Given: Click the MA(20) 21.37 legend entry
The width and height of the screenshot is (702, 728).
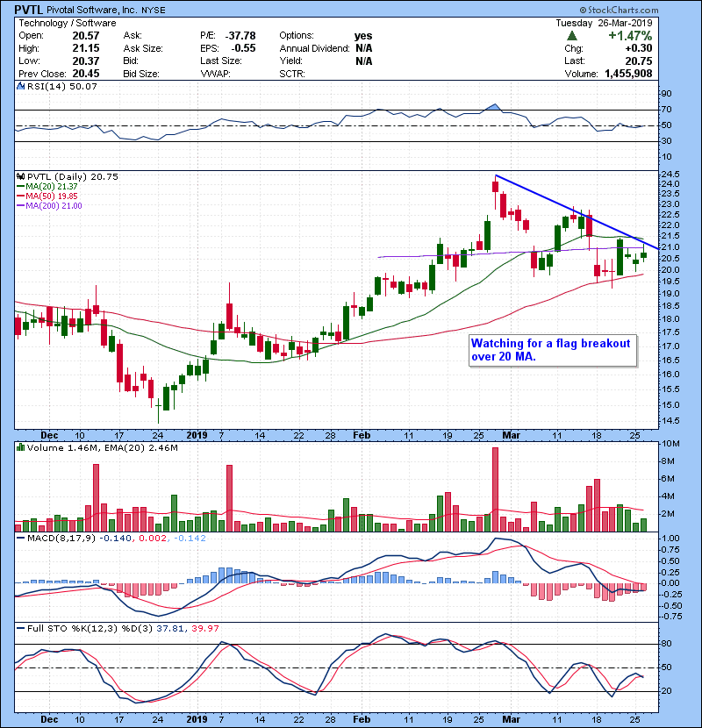Looking at the screenshot, I should (x=47, y=186).
